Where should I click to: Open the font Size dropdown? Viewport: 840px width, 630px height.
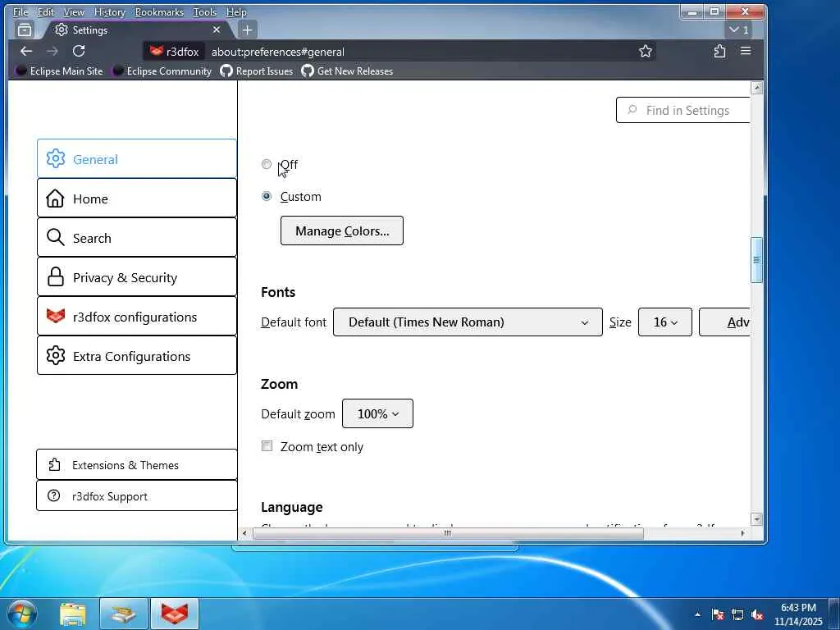point(664,322)
